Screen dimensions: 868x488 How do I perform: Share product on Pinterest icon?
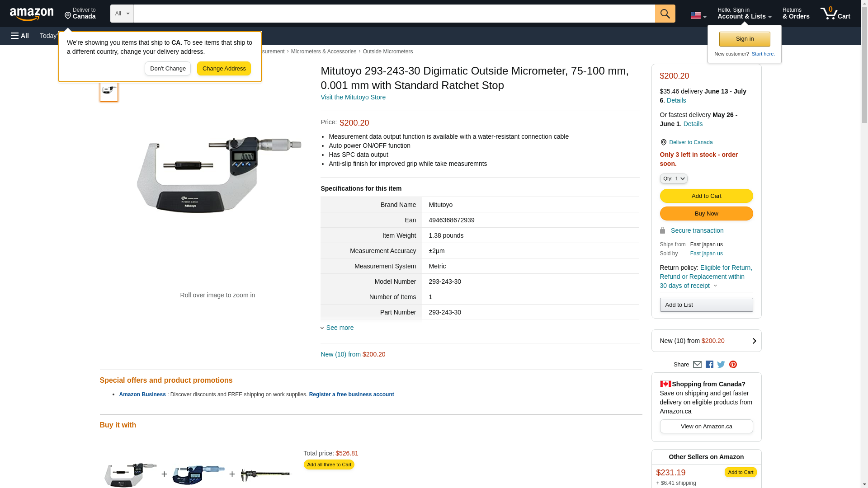point(733,365)
